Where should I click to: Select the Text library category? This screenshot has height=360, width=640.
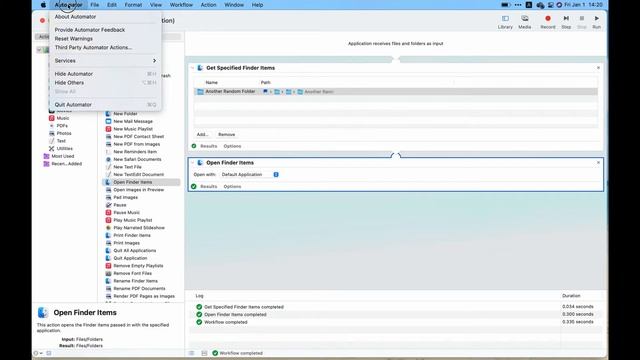pyautogui.click(x=61, y=141)
